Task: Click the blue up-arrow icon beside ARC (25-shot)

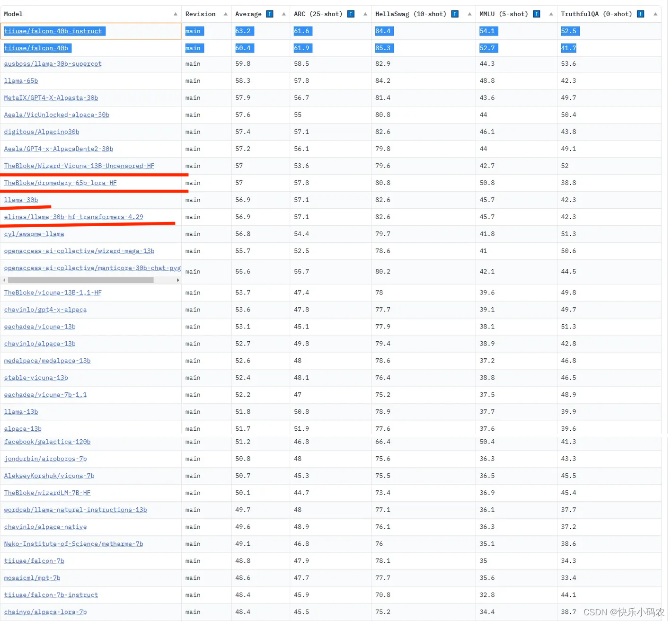Action: 351,14
